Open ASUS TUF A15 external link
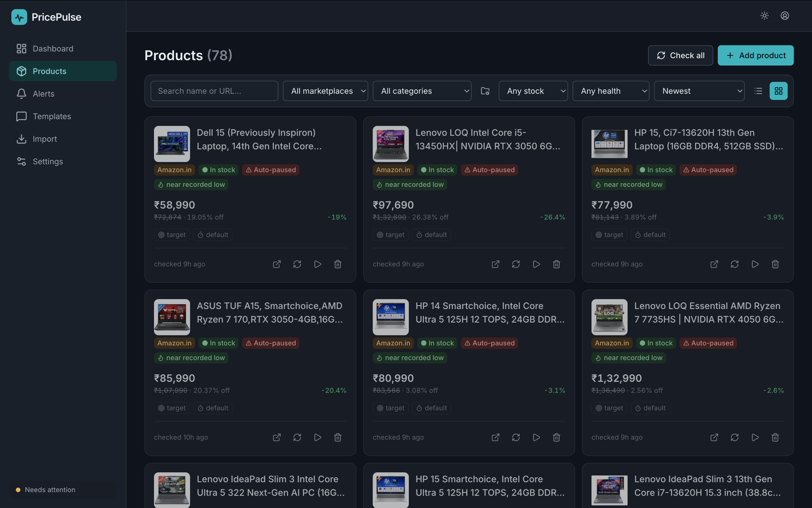This screenshot has height=508, width=812. 277,438
